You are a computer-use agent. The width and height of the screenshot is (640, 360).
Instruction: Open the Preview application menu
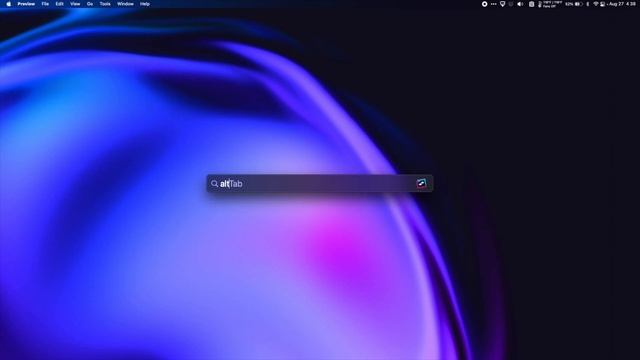pos(26,4)
